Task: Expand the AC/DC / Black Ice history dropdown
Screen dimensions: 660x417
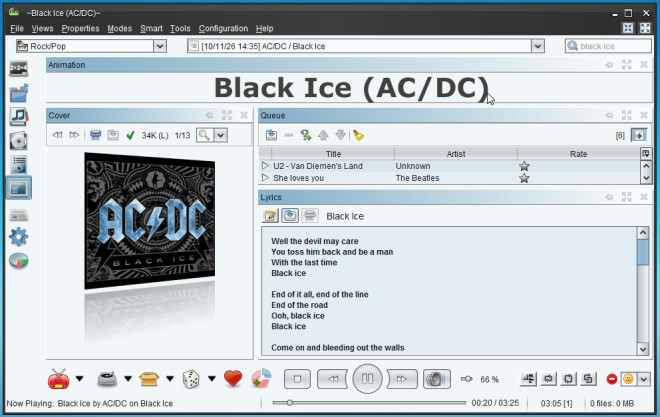Action: [x=538, y=46]
